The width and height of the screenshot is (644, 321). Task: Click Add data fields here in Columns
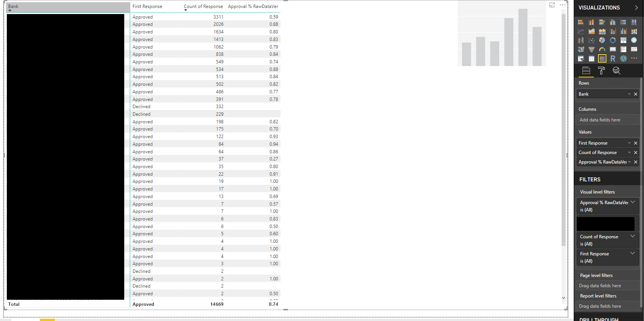coord(607,120)
